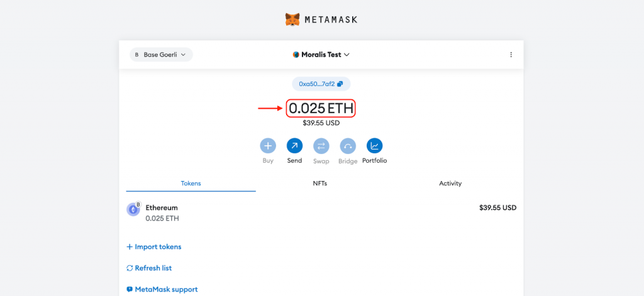Open the MetaMask support link
Image resolution: width=644 pixels, height=296 pixels.
(162, 290)
